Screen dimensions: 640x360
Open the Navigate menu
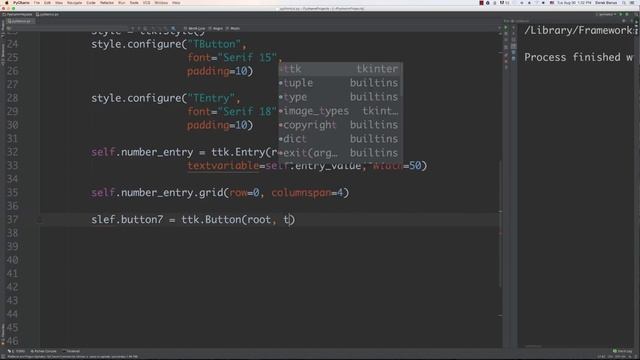coord(74,3)
